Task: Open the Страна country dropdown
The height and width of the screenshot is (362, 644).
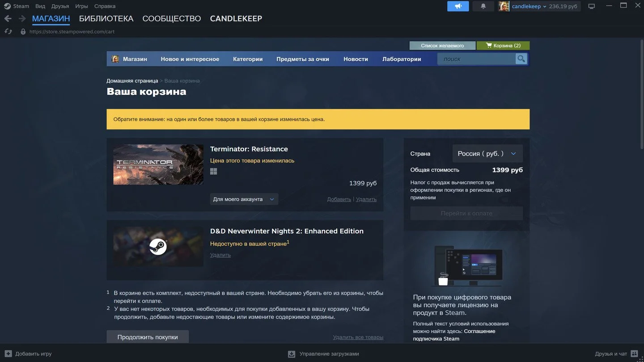Action: (487, 153)
